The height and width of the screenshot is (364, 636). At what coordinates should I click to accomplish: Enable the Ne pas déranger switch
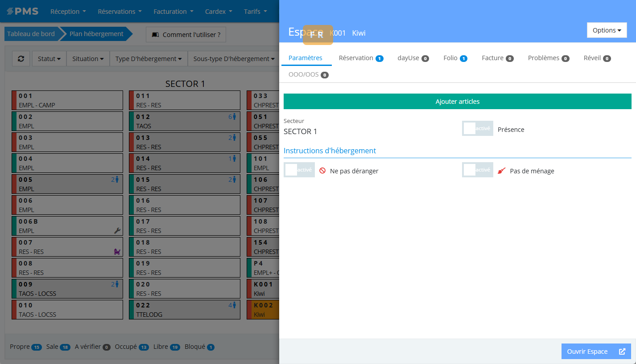click(x=299, y=170)
